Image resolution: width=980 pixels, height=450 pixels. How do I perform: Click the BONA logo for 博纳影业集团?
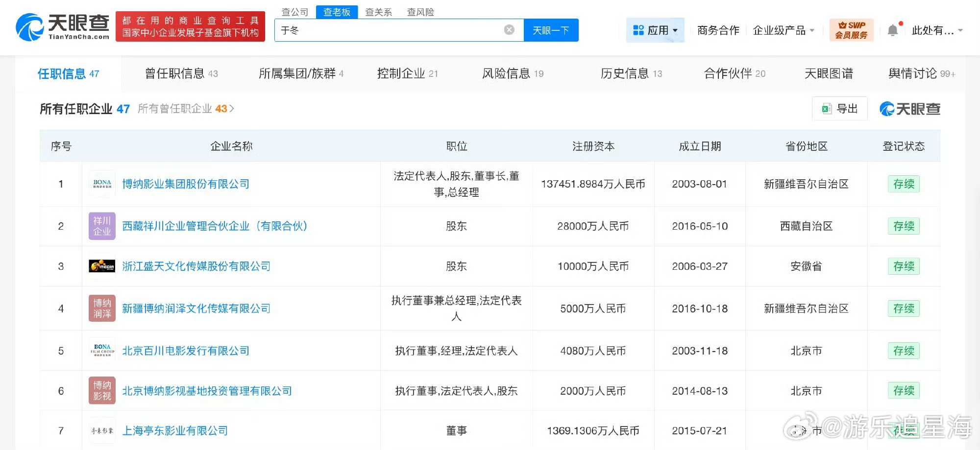(101, 184)
